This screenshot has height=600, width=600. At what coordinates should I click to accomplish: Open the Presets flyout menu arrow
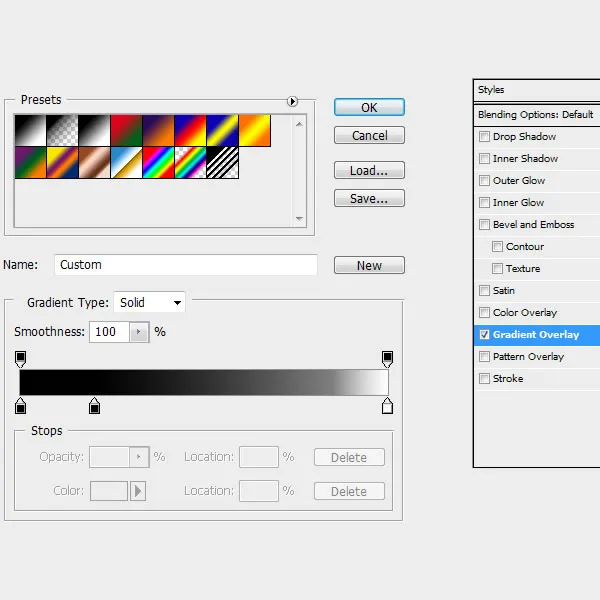(292, 101)
